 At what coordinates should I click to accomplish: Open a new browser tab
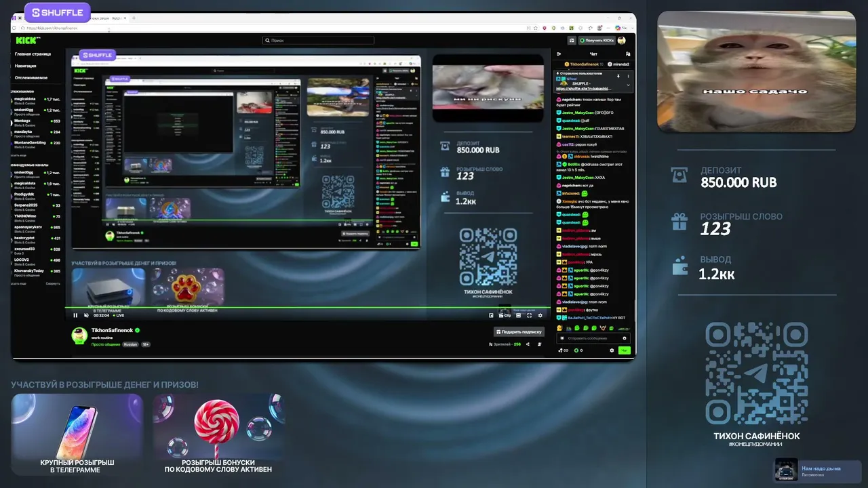click(134, 18)
